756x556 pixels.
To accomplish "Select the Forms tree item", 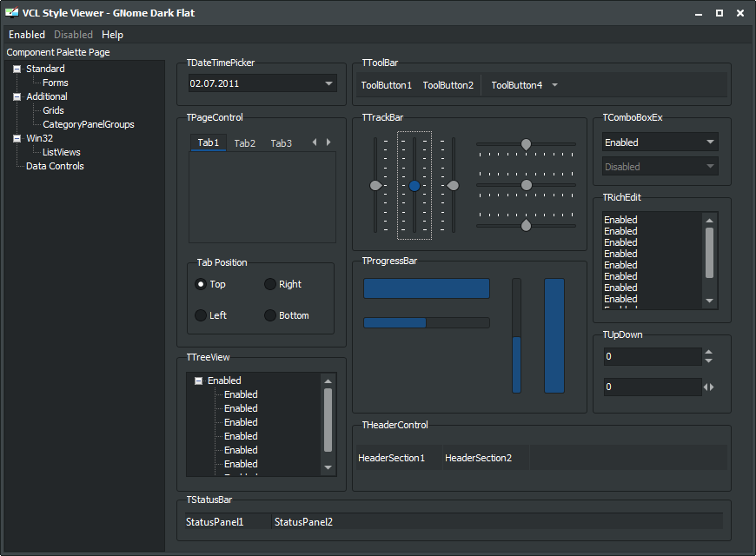I will 56,83.
